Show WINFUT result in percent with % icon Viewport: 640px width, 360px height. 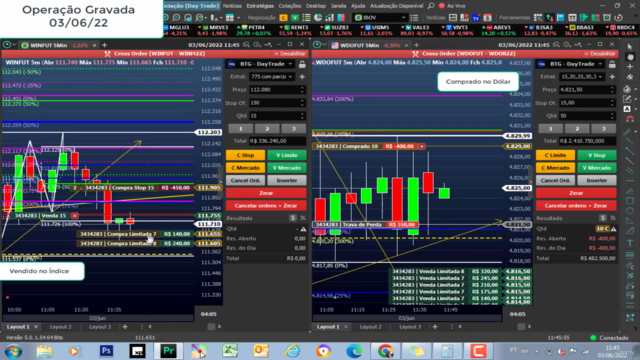tap(303, 218)
